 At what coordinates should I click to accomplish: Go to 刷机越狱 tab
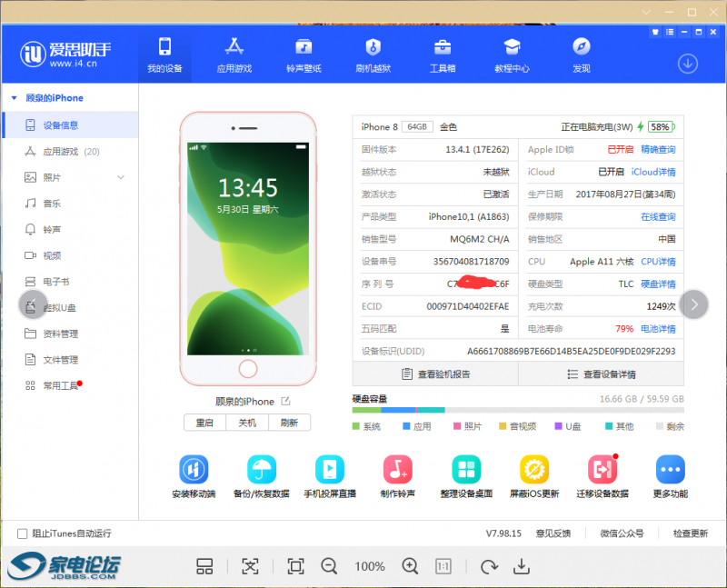[x=373, y=55]
